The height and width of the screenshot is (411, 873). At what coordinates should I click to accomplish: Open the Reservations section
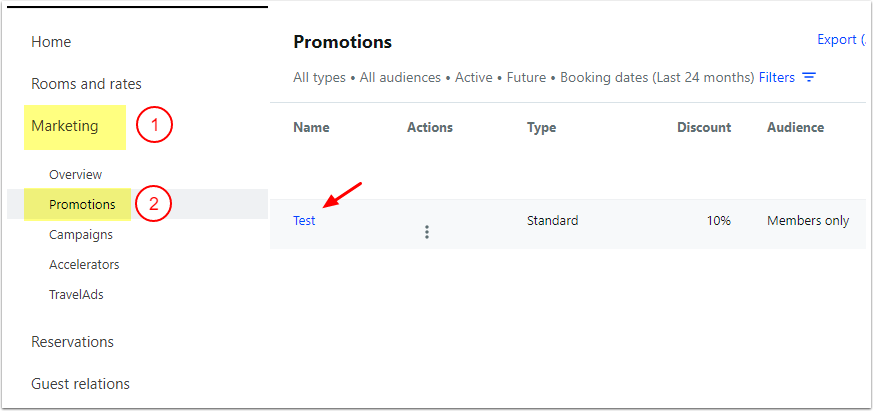click(x=72, y=342)
